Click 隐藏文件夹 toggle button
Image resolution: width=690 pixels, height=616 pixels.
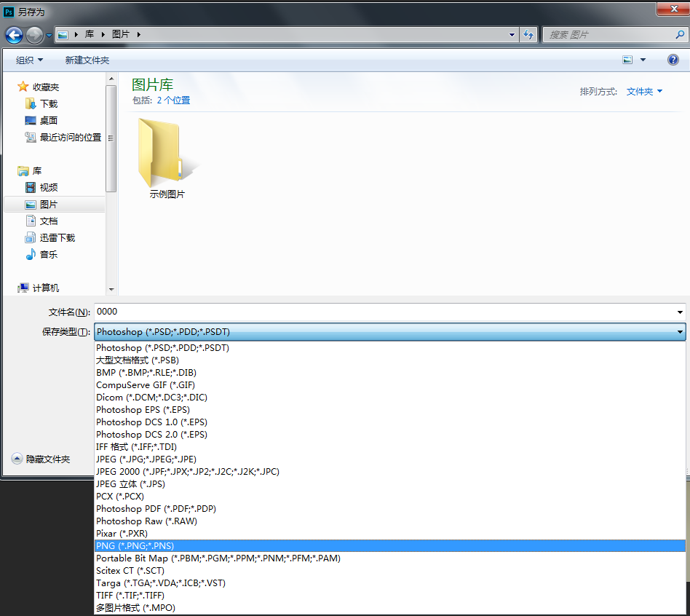click(41, 459)
